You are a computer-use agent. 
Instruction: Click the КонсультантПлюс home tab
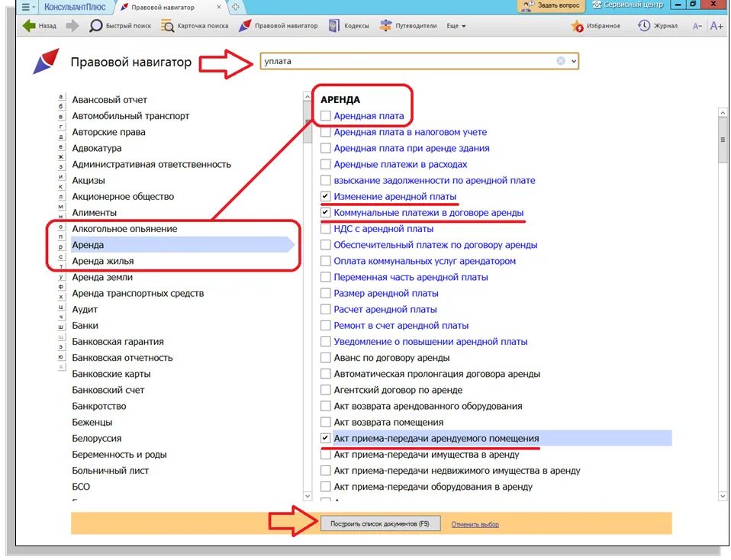[x=75, y=7]
